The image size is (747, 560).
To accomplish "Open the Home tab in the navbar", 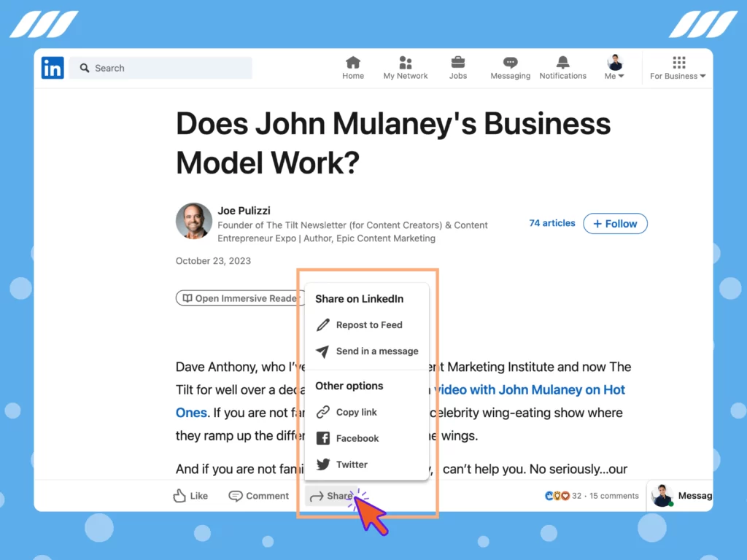I will [x=353, y=67].
